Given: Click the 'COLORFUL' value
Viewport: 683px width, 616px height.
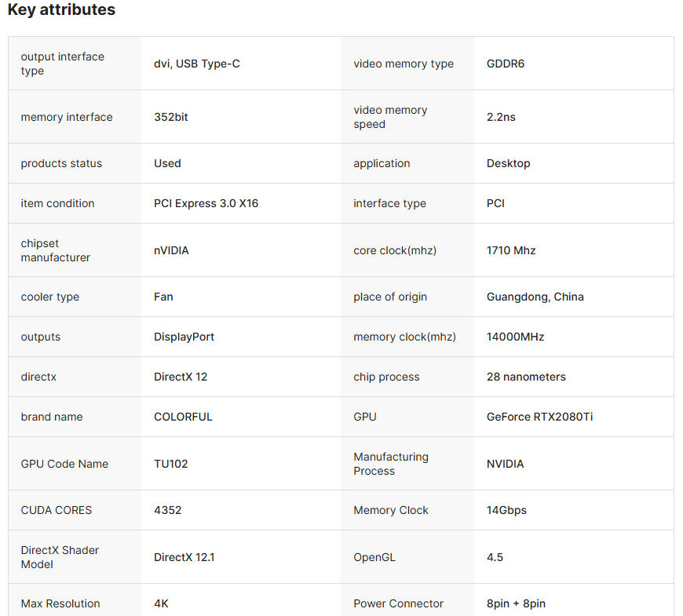Looking at the screenshot, I should point(183,417).
